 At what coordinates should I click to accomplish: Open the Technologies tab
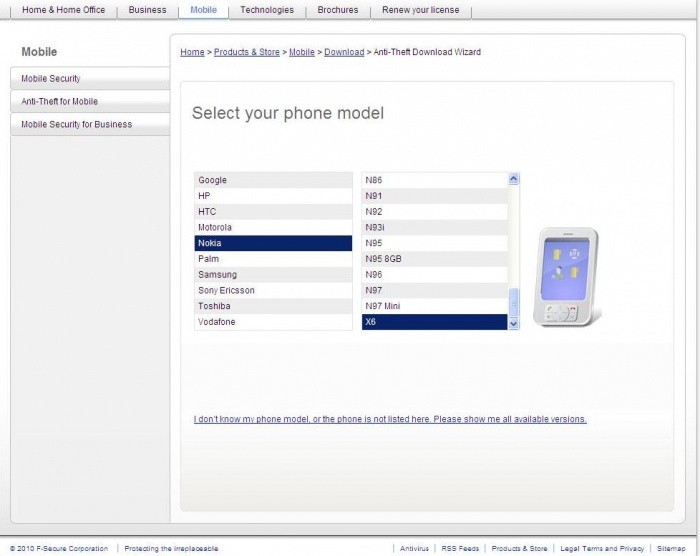pyautogui.click(x=267, y=10)
